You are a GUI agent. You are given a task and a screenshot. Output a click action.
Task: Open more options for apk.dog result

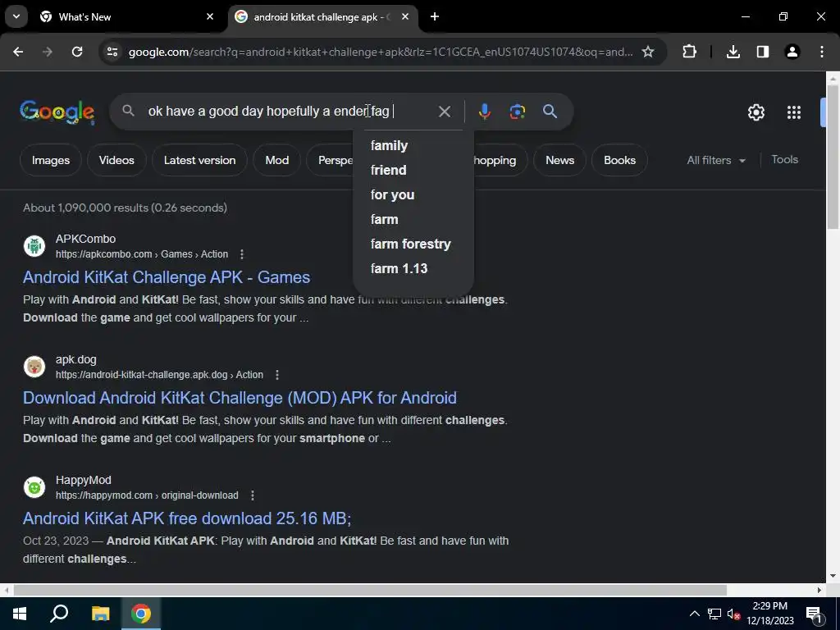(x=277, y=375)
